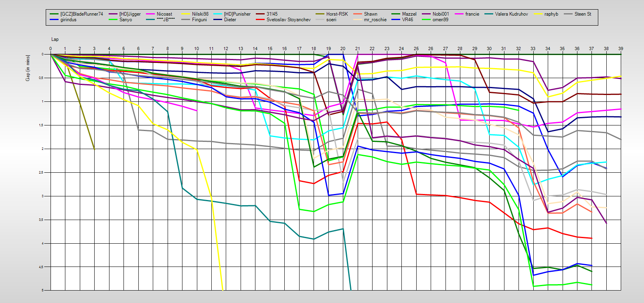Click the lap 33 axis marker

(x=533, y=48)
